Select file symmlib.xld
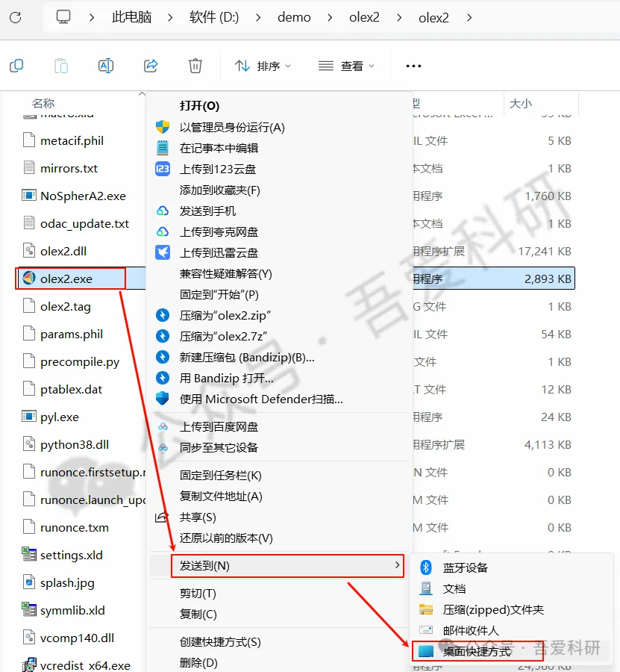Screen dimensions: 620x672 [x=72, y=610]
